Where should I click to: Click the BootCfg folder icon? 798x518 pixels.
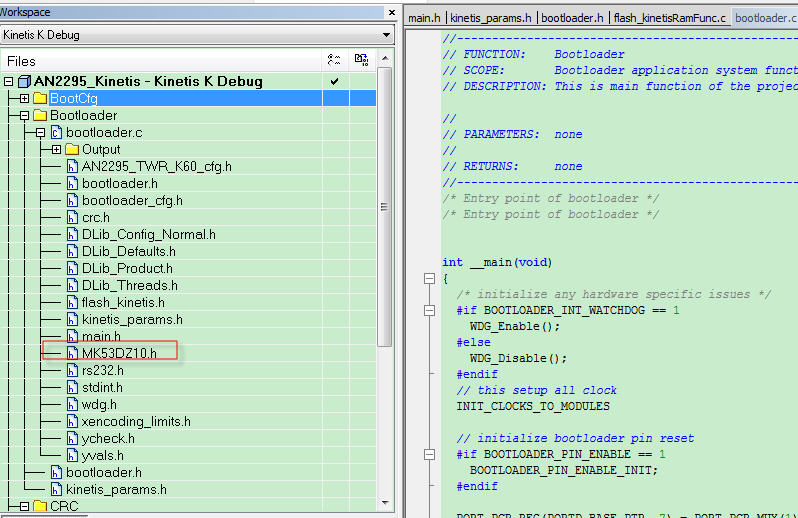(40, 98)
